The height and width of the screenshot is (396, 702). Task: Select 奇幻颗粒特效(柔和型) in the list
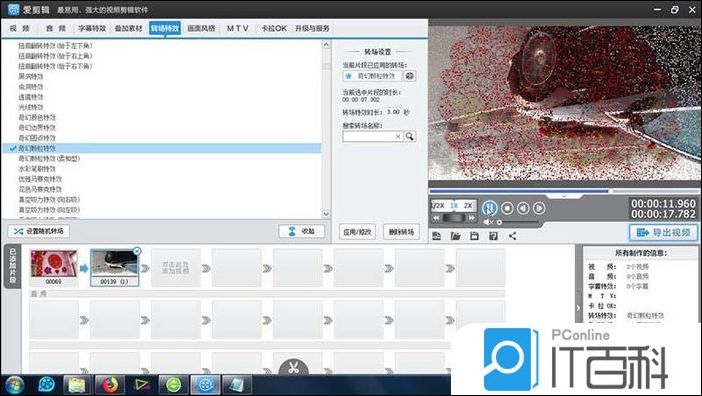(x=49, y=158)
